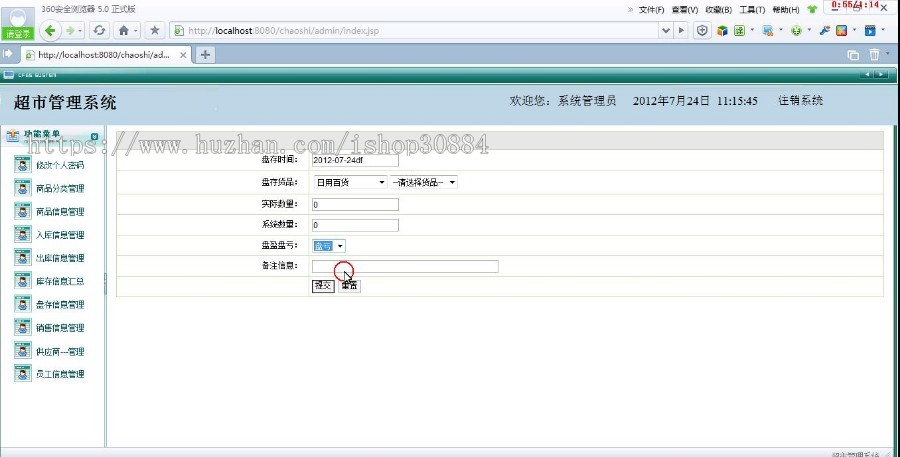Screen dimensions: 900x457
Task: Click the browser forward arrow button
Action: 70,30
